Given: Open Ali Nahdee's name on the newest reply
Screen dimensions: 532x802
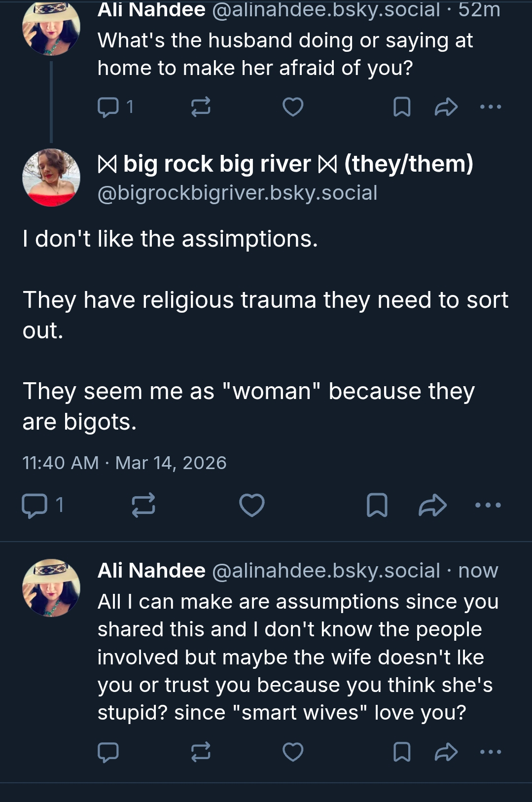Looking at the screenshot, I should 151,571.
